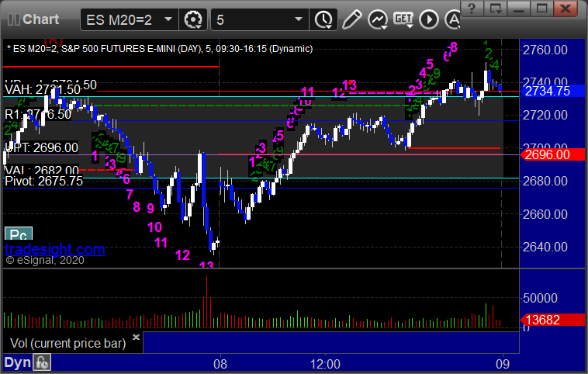Click the R1 pivot level label
The height and width of the screenshot is (374, 588).
pyautogui.click(x=38, y=114)
